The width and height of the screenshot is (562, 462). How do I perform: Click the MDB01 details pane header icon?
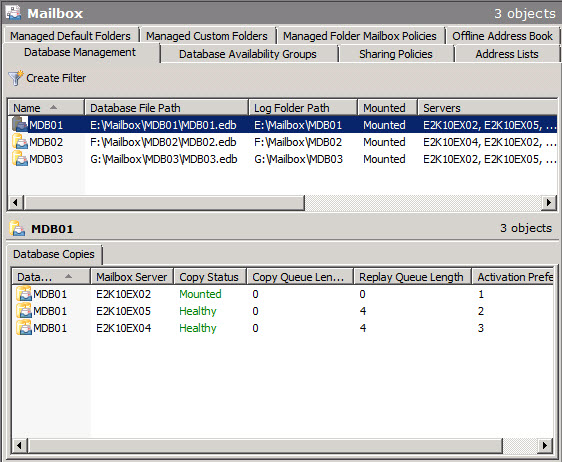pos(17,229)
